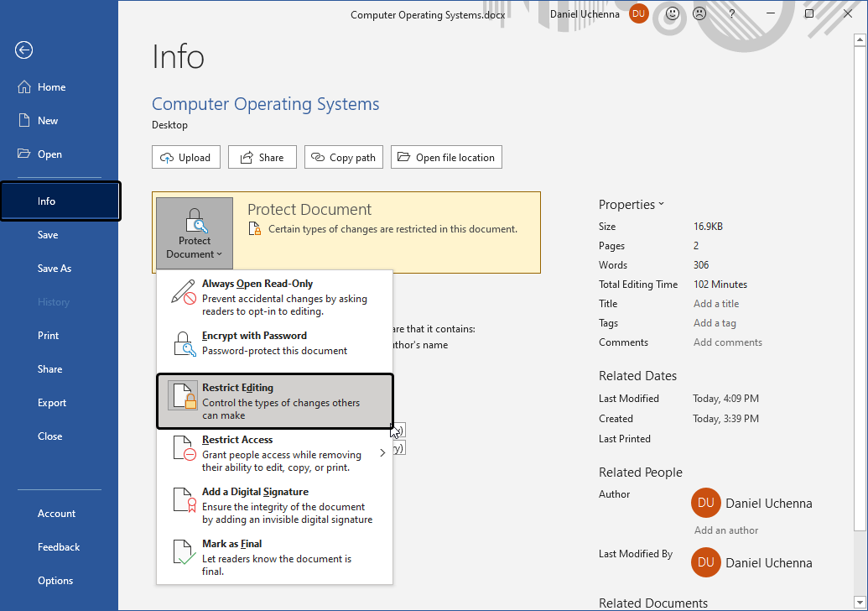
Task: Open the Restrict Access submenu arrow
Action: [382, 451]
